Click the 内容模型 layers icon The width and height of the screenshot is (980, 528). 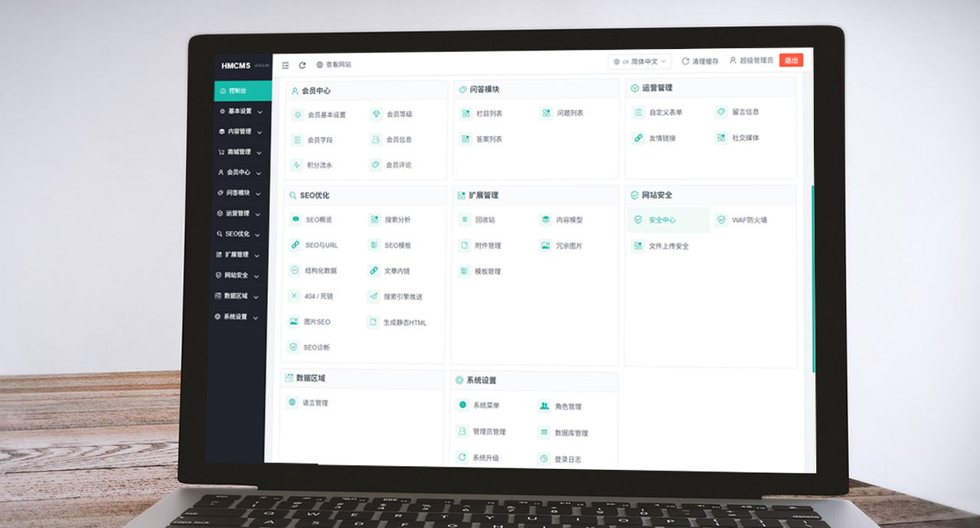point(545,220)
